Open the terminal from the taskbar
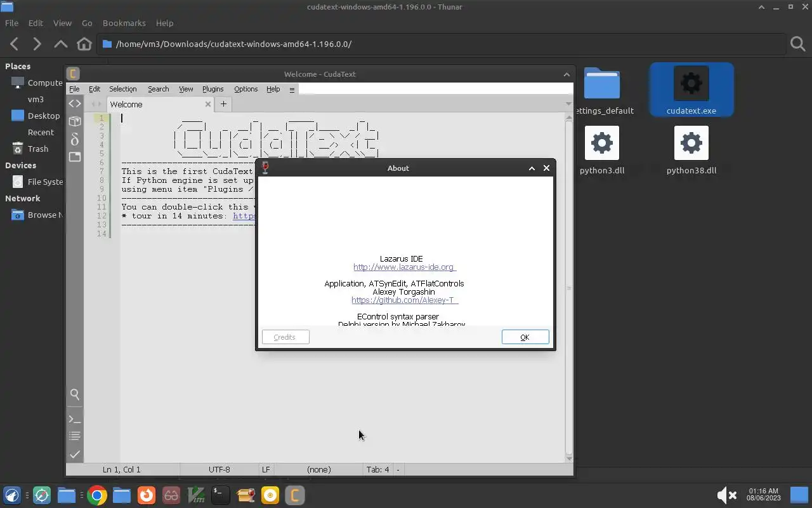This screenshot has height=508, width=812. tap(220, 495)
